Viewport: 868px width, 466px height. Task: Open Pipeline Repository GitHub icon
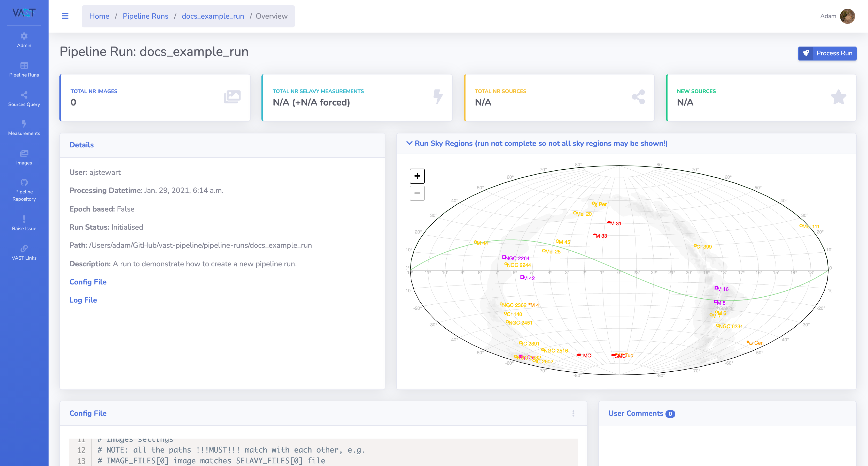click(x=24, y=182)
